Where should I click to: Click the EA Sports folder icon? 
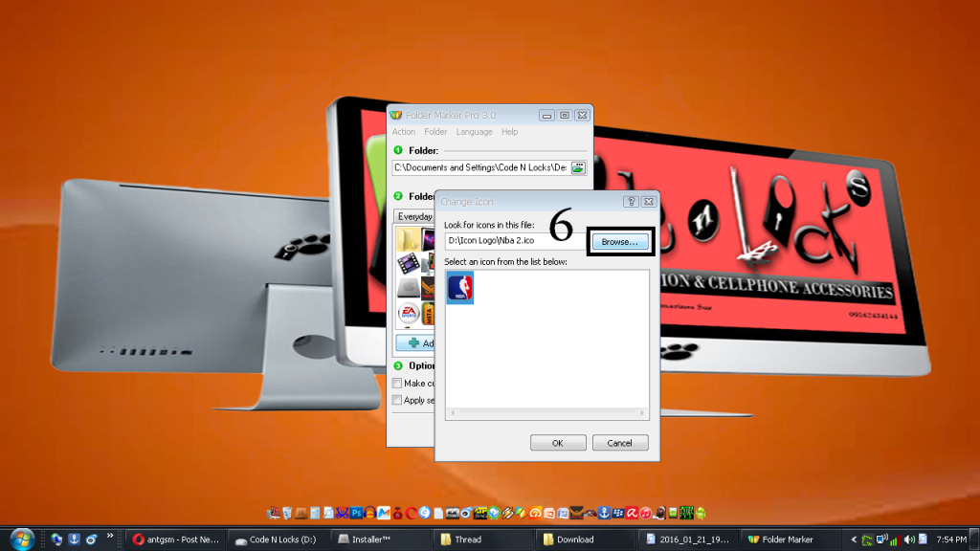click(x=409, y=313)
